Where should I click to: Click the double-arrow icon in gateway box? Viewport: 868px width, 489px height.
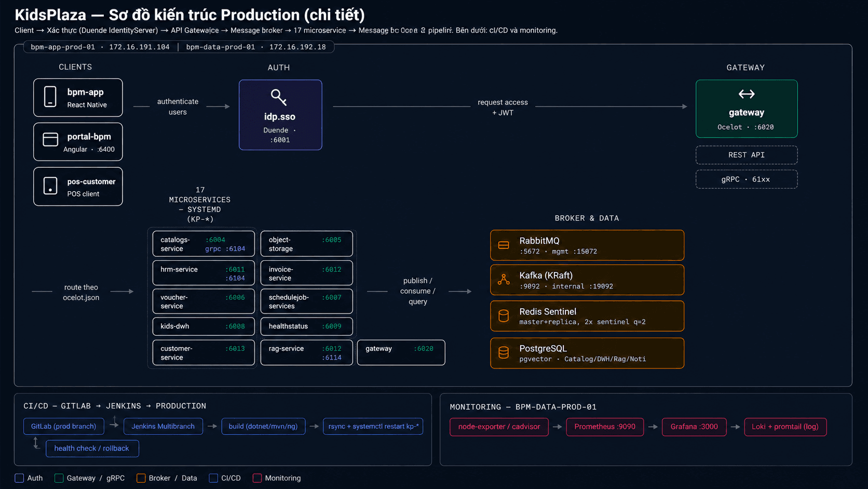click(747, 94)
